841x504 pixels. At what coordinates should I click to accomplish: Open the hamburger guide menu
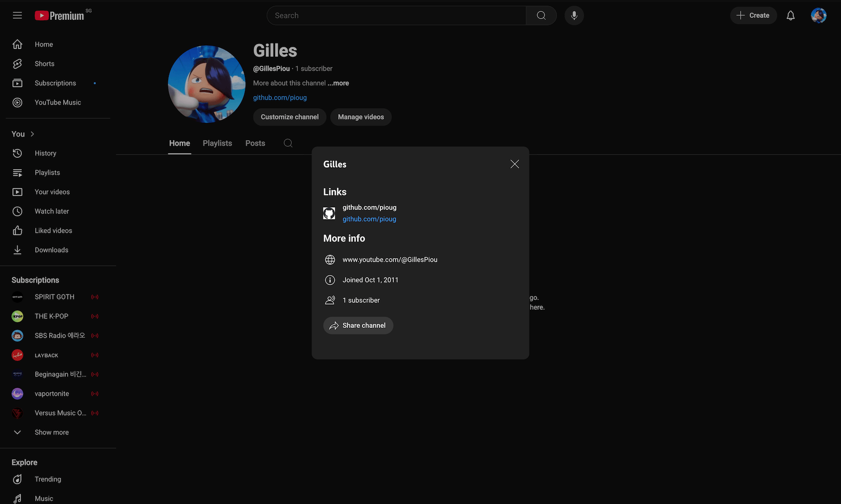click(17, 15)
